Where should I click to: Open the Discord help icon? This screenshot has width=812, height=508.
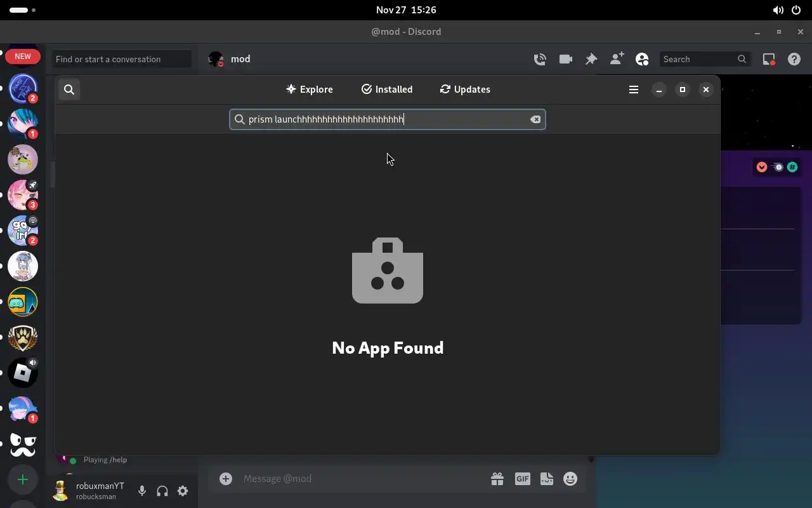click(794, 59)
